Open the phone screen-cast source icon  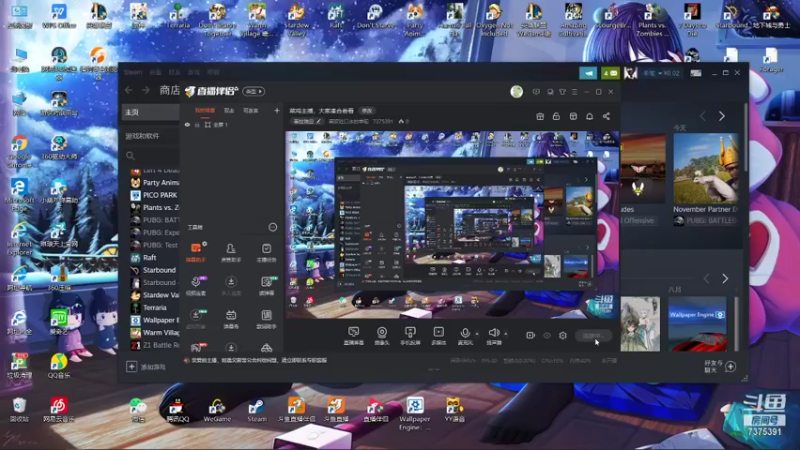pyautogui.click(x=410, y=333)
